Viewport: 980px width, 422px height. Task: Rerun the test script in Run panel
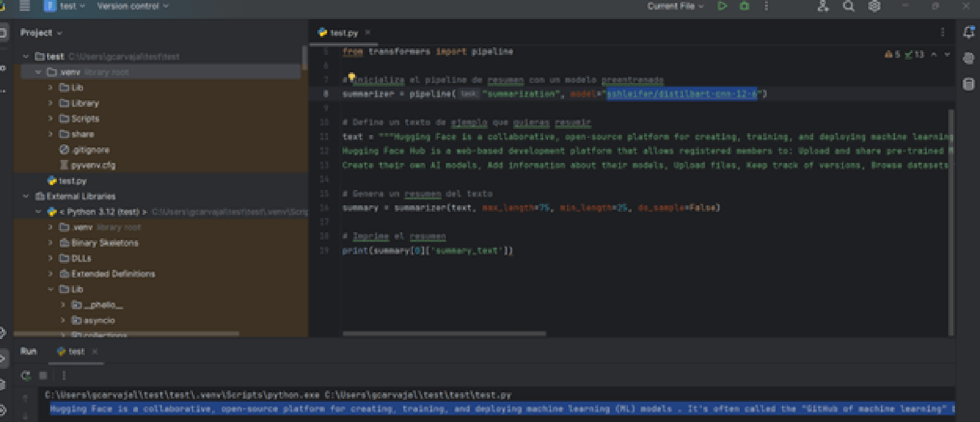pyautogui.click(x=26, y=375)
